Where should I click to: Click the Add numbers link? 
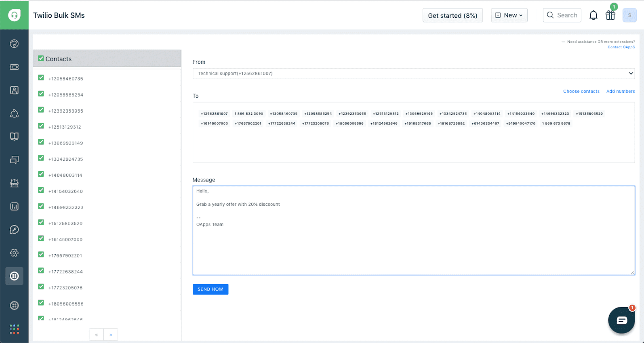(x=621, y=92)
